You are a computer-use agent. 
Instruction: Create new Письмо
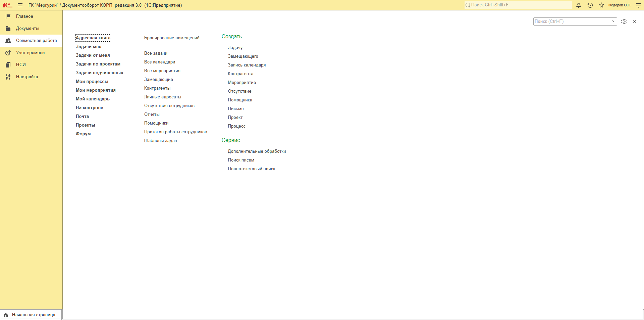[x=236, y=108]
